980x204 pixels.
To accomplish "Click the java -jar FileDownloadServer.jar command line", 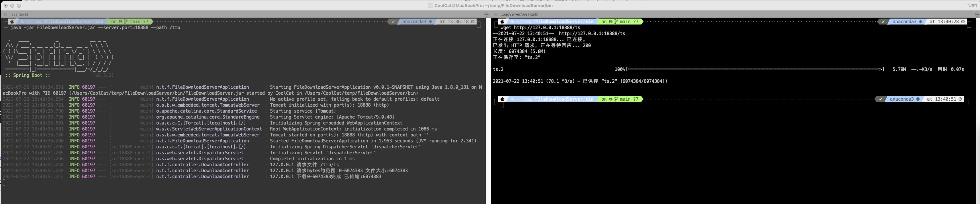I will coord(95,28).
